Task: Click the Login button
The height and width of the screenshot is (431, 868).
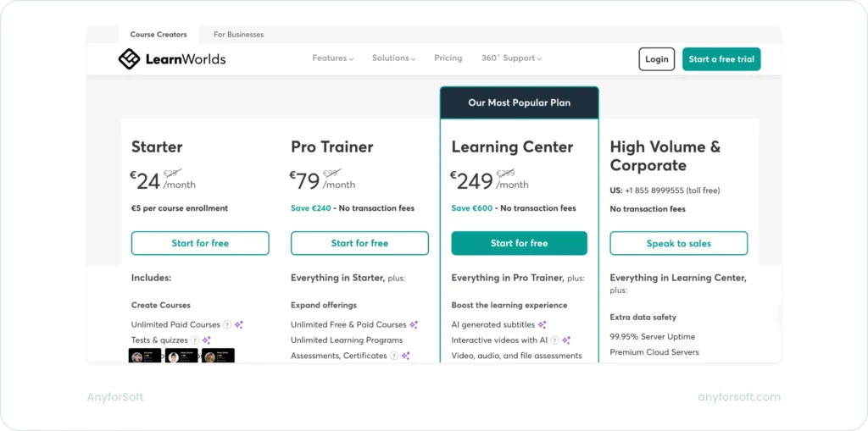Action: coord(657,59)
